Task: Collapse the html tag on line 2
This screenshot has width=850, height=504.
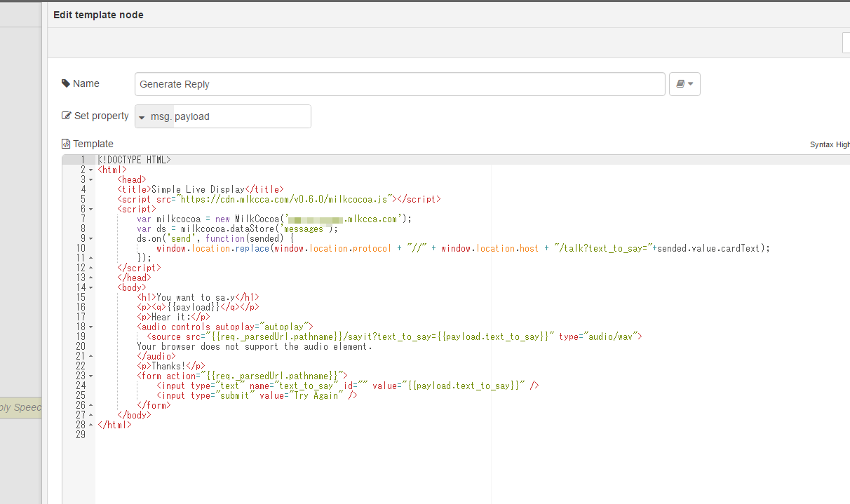Action: [91, 170]
